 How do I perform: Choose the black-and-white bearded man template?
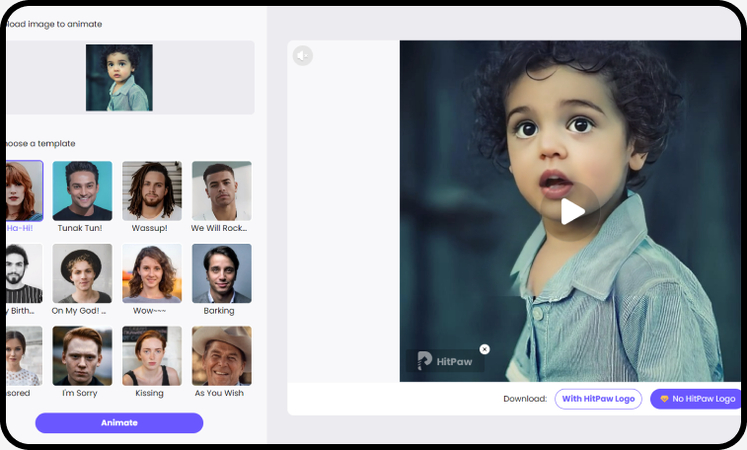click(x=24, y=273)
